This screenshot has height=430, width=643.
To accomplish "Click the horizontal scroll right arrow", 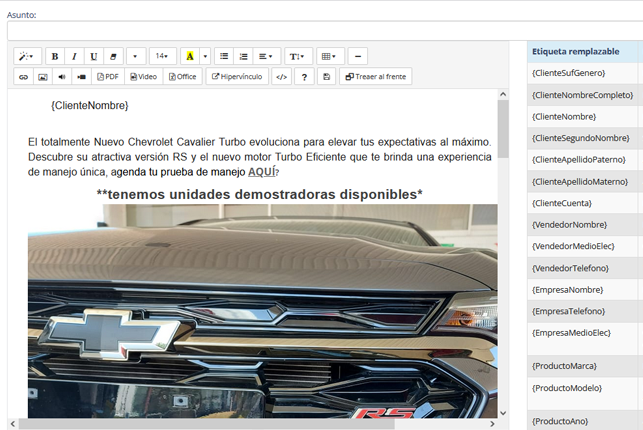I will [x=493, y=424].
